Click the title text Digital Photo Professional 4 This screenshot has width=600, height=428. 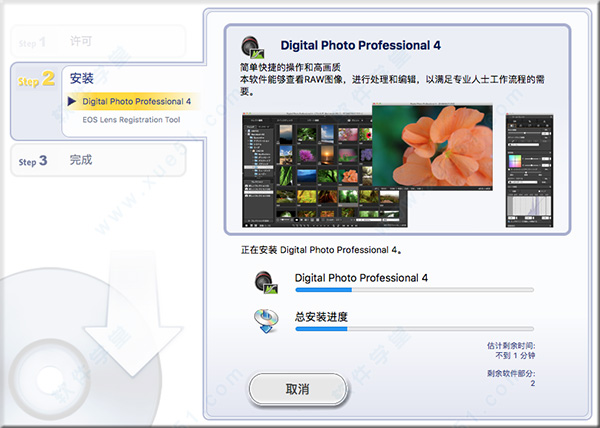(x=360, y=46)
